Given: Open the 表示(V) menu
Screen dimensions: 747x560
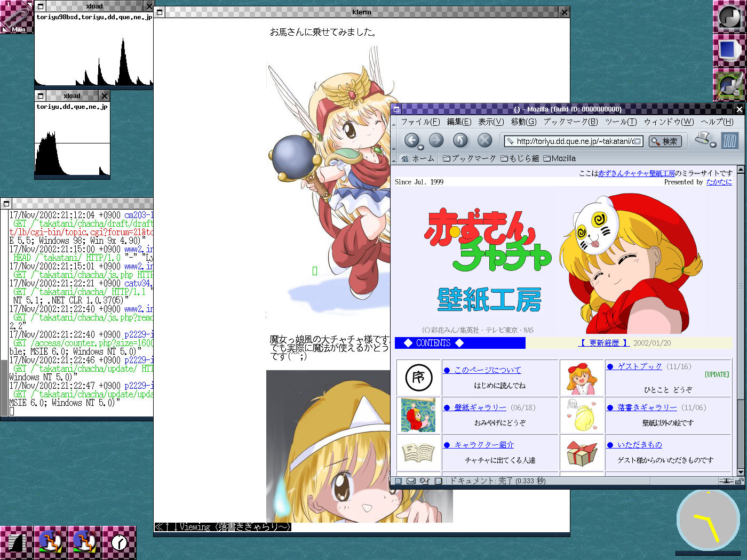Looking at the screenshot, I should 491,122.
